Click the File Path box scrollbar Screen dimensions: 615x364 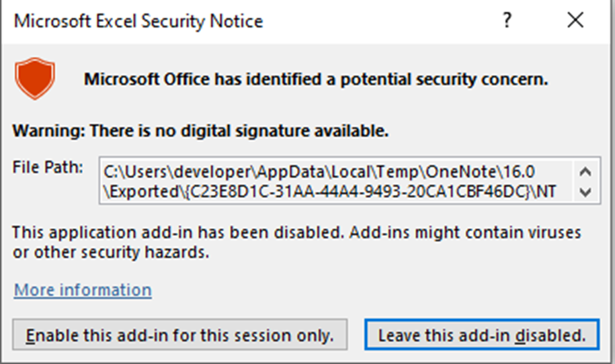pos(585,181)
